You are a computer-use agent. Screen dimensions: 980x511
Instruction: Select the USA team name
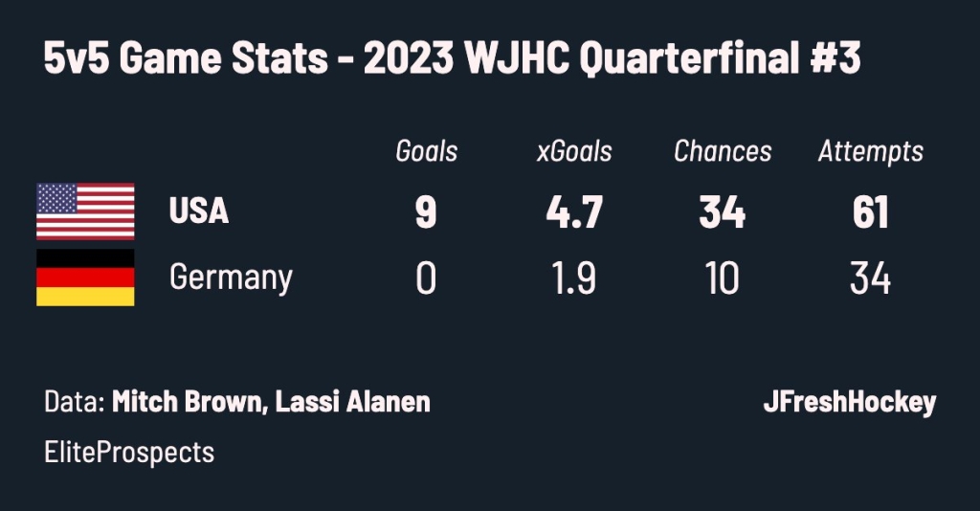[x=199, y=211]
